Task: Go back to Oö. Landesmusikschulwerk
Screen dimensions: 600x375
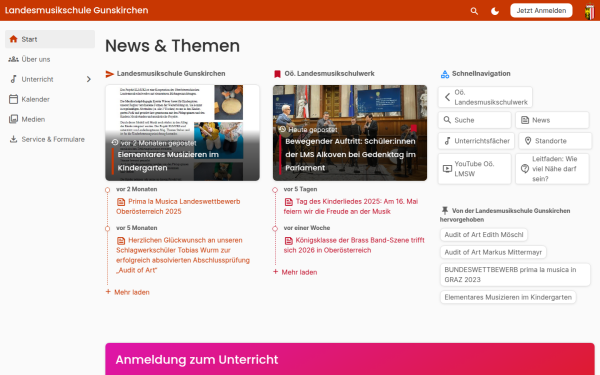Action: [485, 97]
